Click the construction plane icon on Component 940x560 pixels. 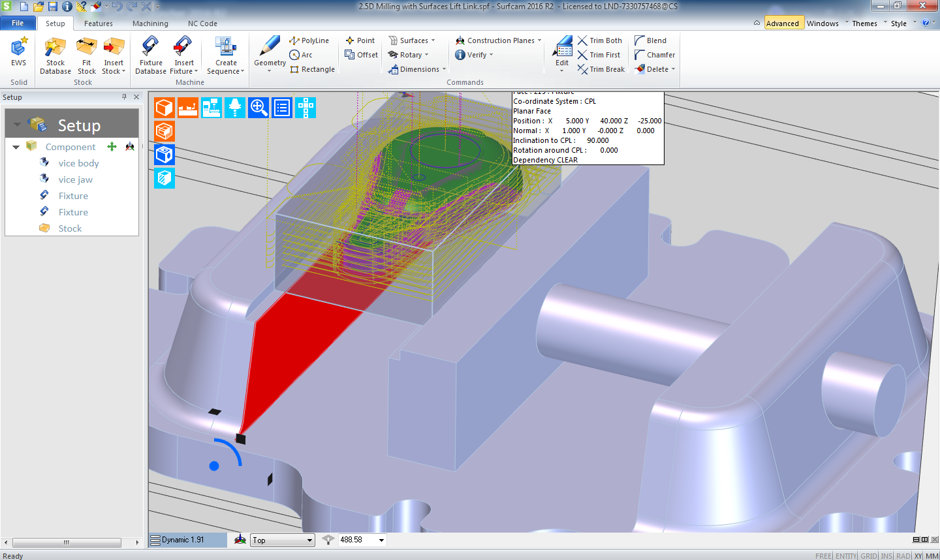pos(130,147)
